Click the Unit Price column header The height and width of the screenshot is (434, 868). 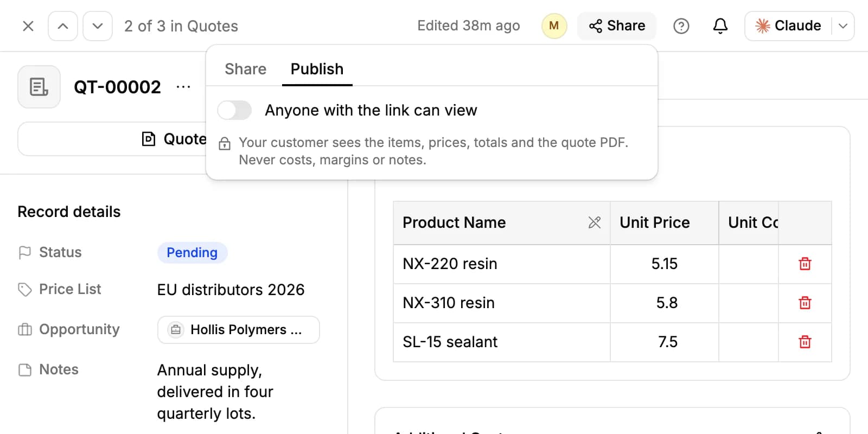coord(665,223)
